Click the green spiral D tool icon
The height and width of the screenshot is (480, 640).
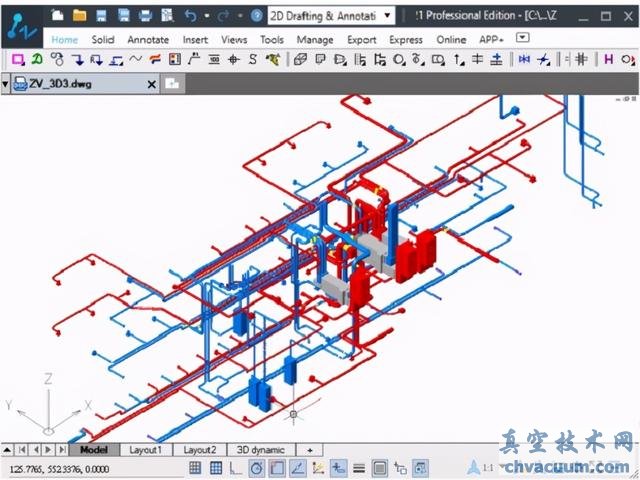click(x=37, y=60)
